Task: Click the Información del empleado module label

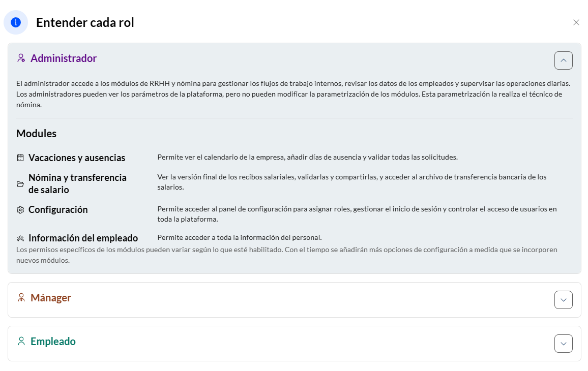Action: [x=83, y=238]
